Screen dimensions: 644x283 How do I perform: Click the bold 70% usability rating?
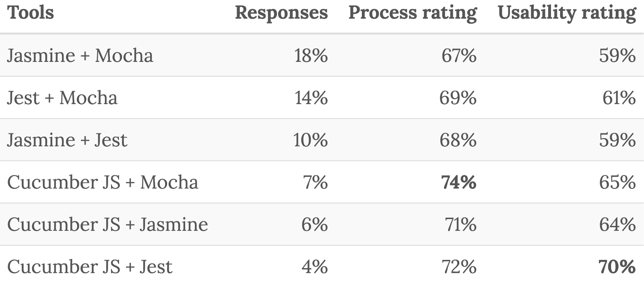[617, 267]
